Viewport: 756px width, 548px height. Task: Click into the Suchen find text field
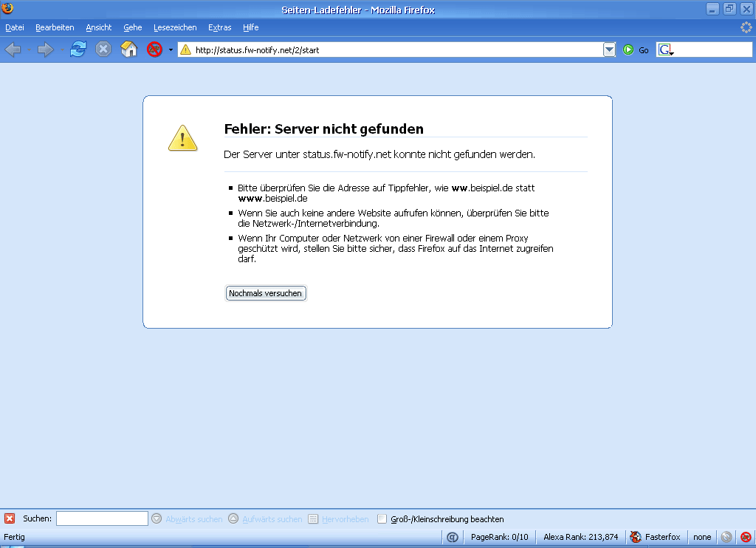coord(102,519)
